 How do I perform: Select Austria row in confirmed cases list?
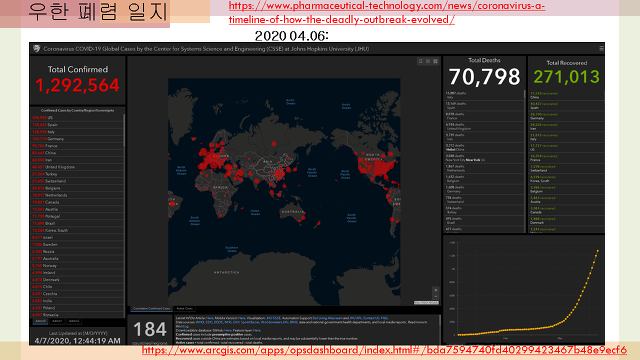click(77, 209)
